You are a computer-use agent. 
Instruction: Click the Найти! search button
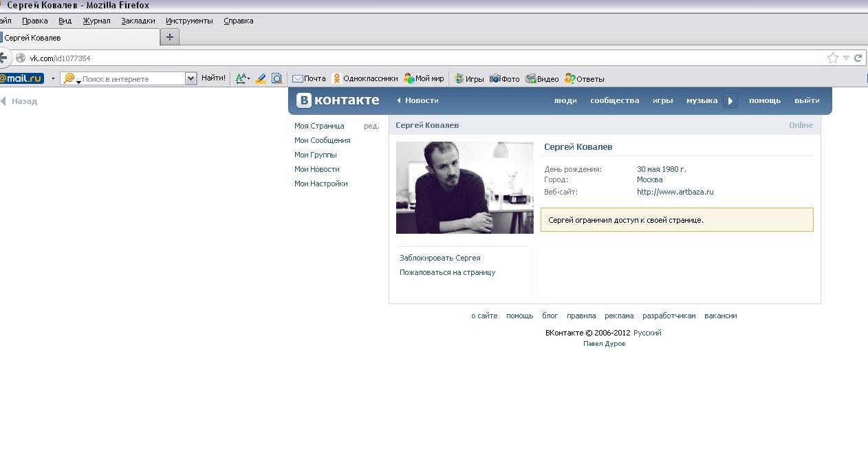pyautogui.click(x=213, y=78)
